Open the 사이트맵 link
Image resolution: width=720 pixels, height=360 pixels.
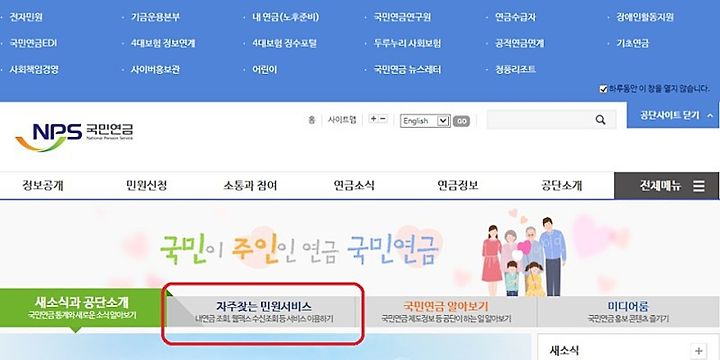click(x=342, y=120)
